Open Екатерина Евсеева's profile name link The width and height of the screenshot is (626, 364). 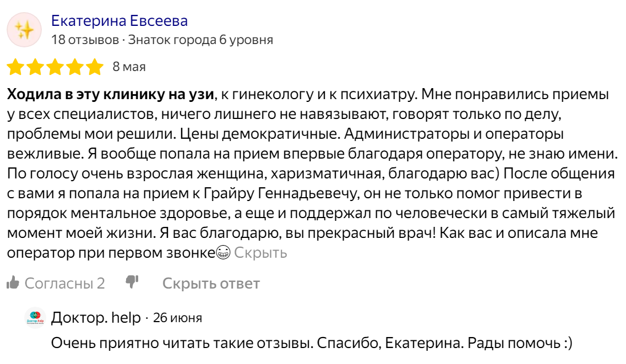click(x=119, y=21)
